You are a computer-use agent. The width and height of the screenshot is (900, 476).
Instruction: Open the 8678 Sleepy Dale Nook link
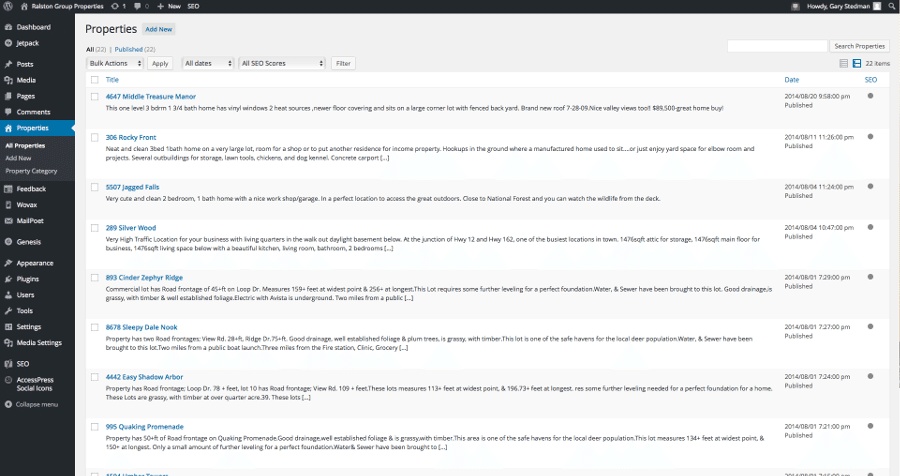pos(142,327)
